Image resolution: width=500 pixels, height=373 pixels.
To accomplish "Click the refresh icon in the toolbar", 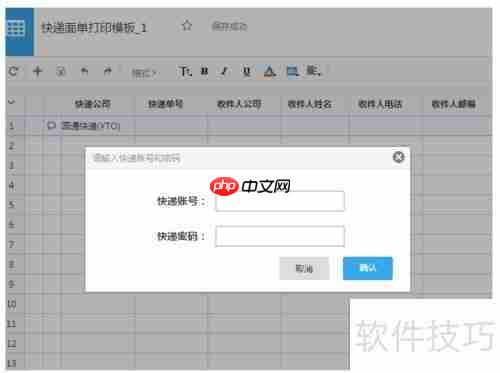I will [x=14, y=71].
